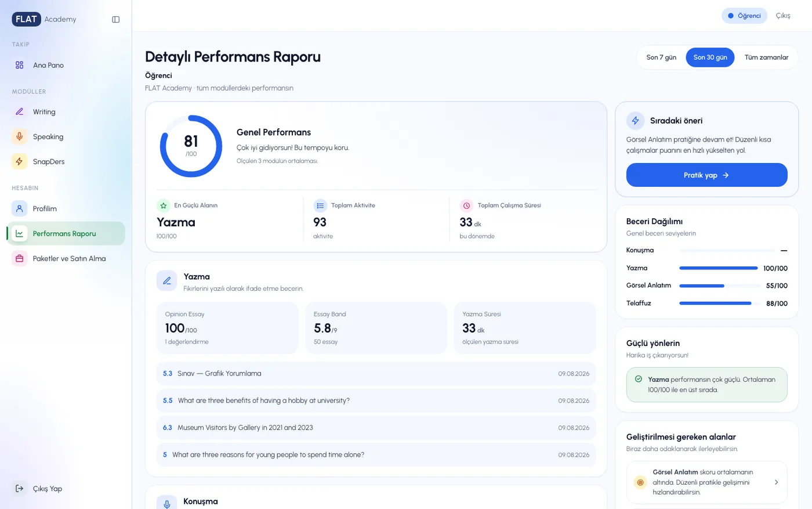Click the overall 81/100 score circle

coord(191,146)
